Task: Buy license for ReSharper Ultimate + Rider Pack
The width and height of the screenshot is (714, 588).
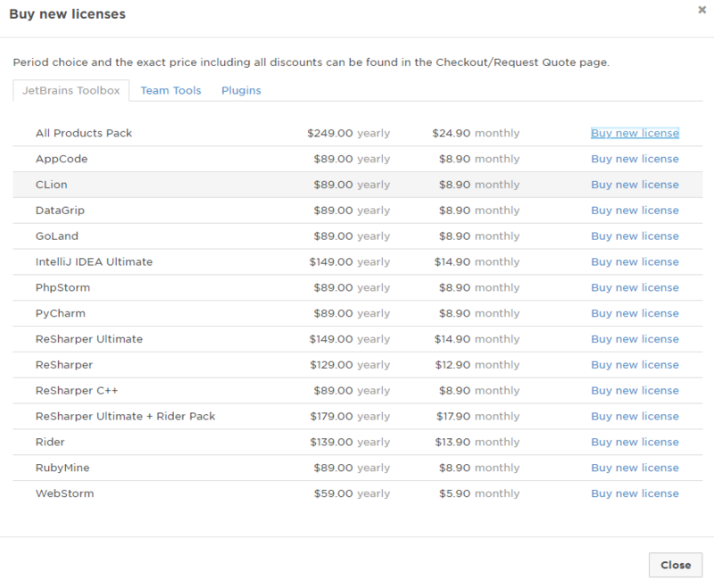Action: [635, 417]
